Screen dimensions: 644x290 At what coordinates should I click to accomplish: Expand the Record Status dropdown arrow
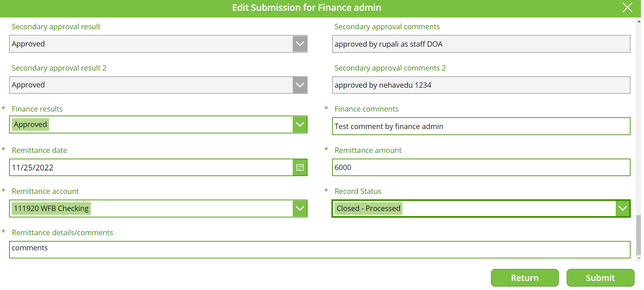tap(623, 209)
